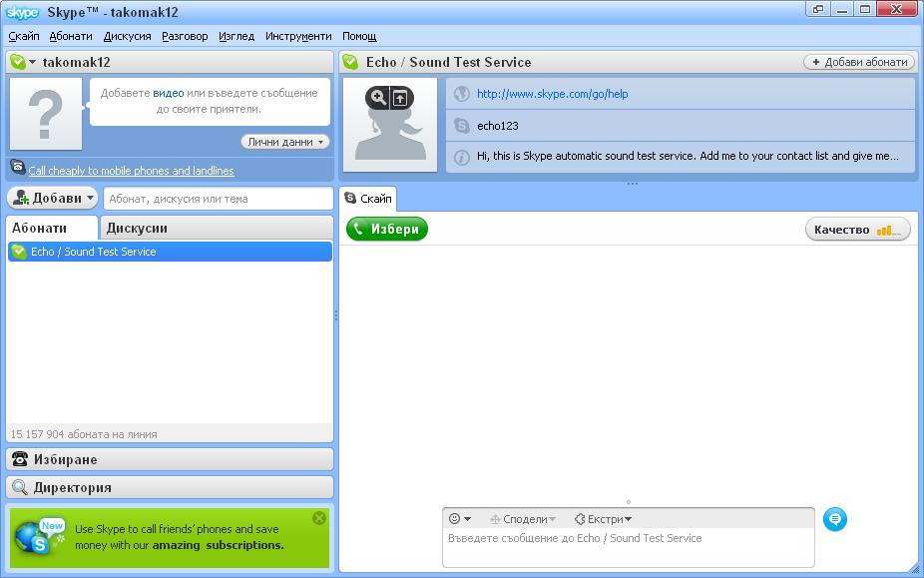Open the amazing subscriptions promo text
This screenshot has height=578, width=924.
[219, 545]
